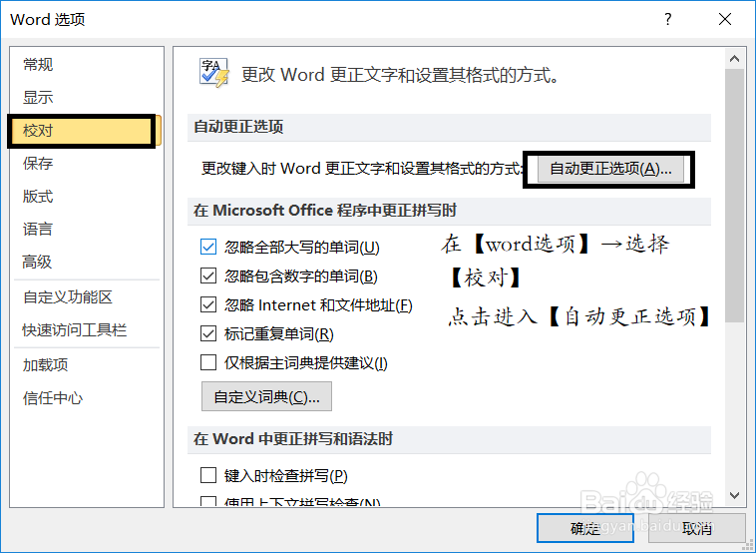
Task: Go to the 版式 category
Action: (x=38, y=196)
